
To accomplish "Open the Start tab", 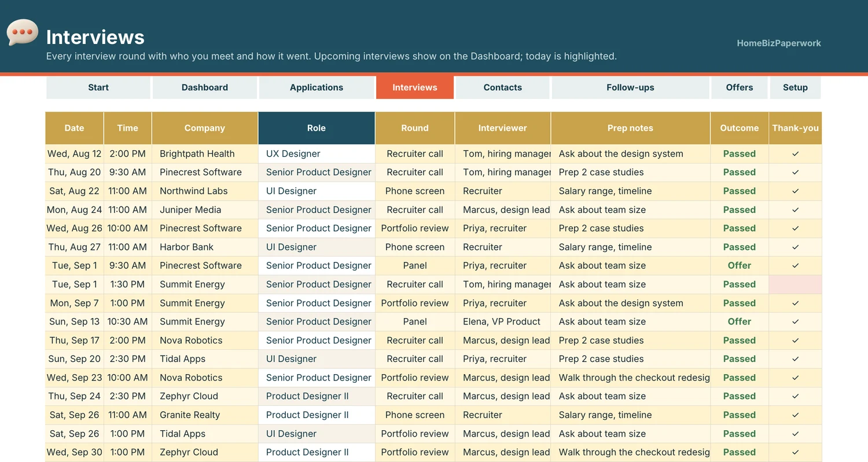I will tap(98, 87).
